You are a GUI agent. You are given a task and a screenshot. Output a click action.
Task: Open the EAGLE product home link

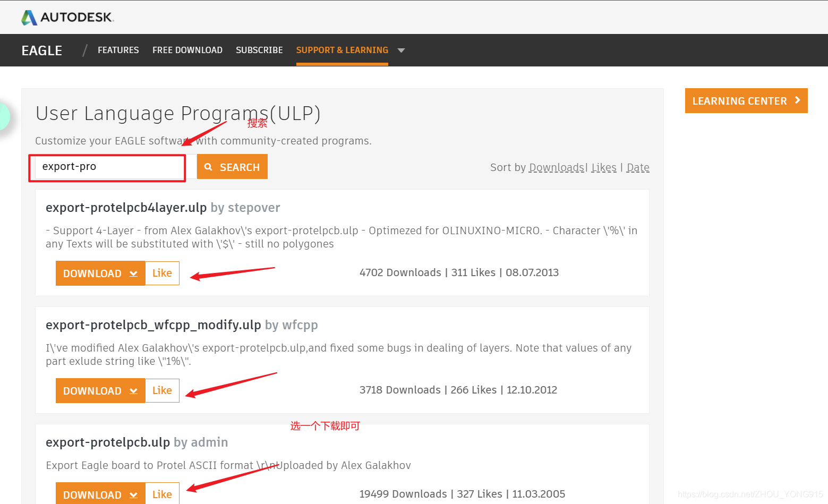42,50
